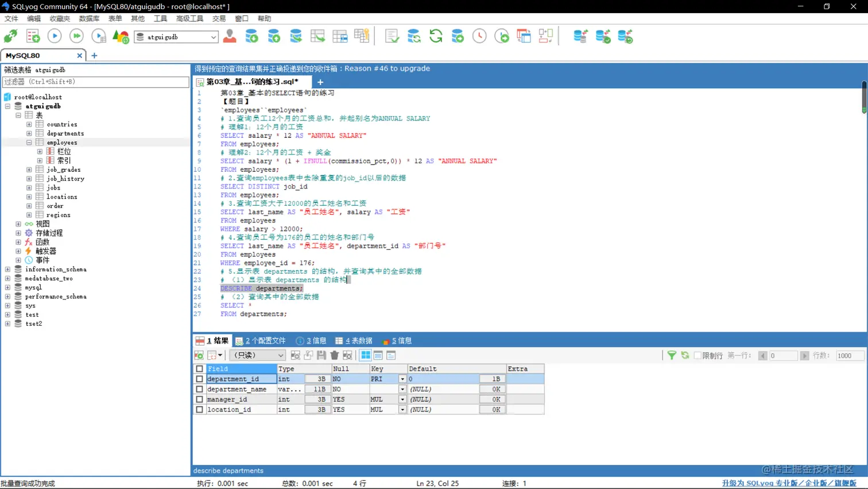Click the next page arrow by 第一行
The image size is (868, 489).
pyautogui.click(x=804, y=356)
